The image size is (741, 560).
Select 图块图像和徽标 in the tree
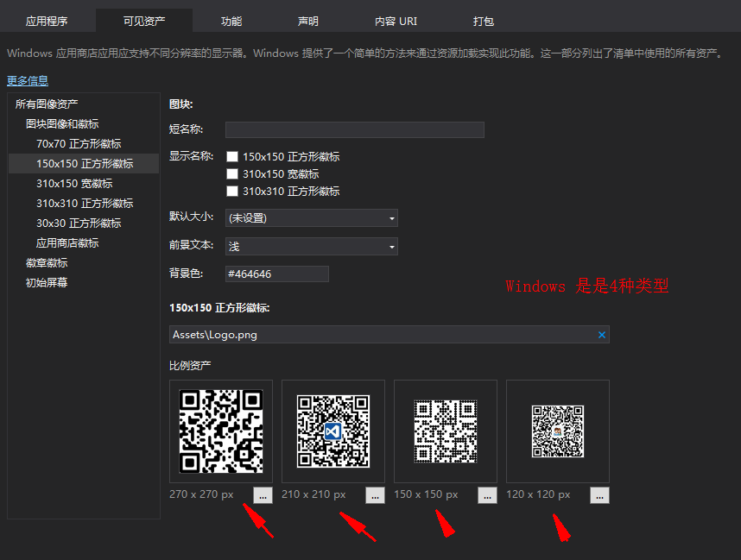pyautogui.click(x=62, y=123)
